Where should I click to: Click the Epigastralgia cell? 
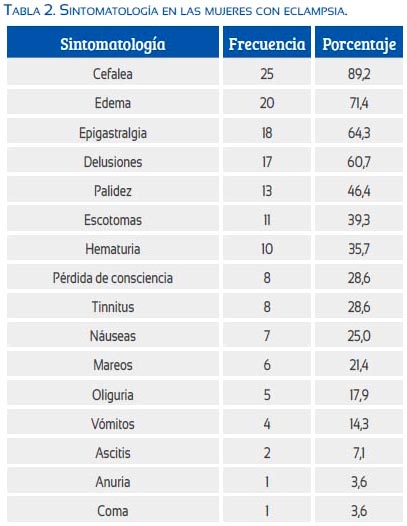[x=113, y=133]
